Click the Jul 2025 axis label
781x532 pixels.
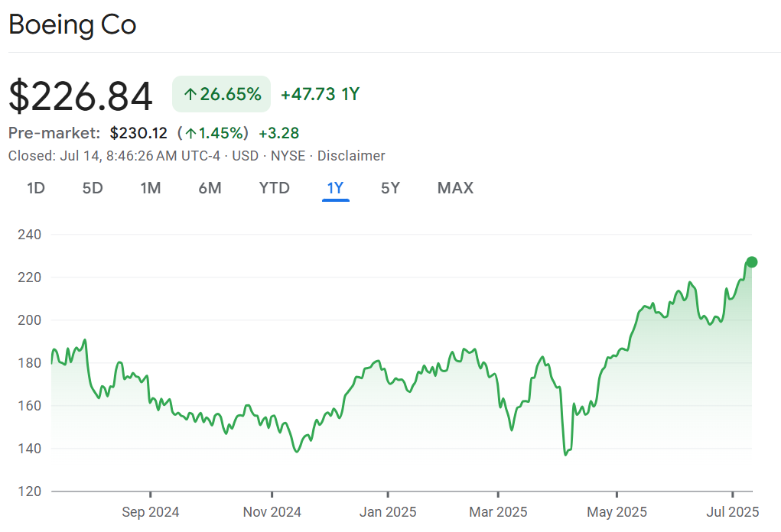click(733, 512)
